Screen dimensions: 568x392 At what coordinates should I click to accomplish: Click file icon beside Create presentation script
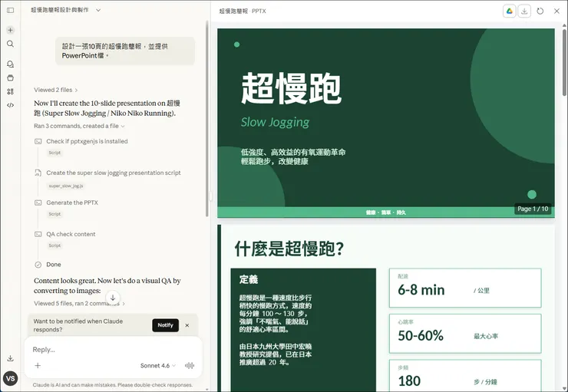[38, 173]
